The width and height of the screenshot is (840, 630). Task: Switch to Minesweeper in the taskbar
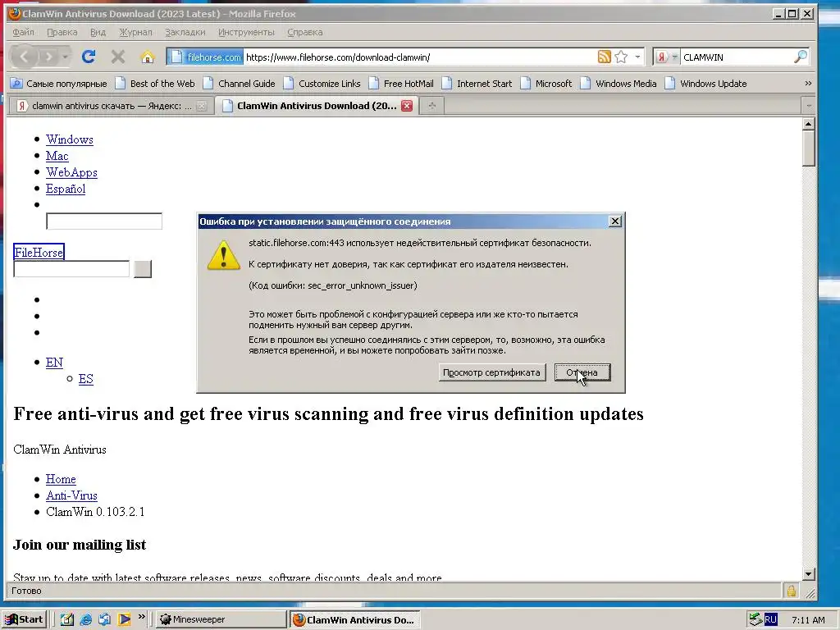pos(221,619)
